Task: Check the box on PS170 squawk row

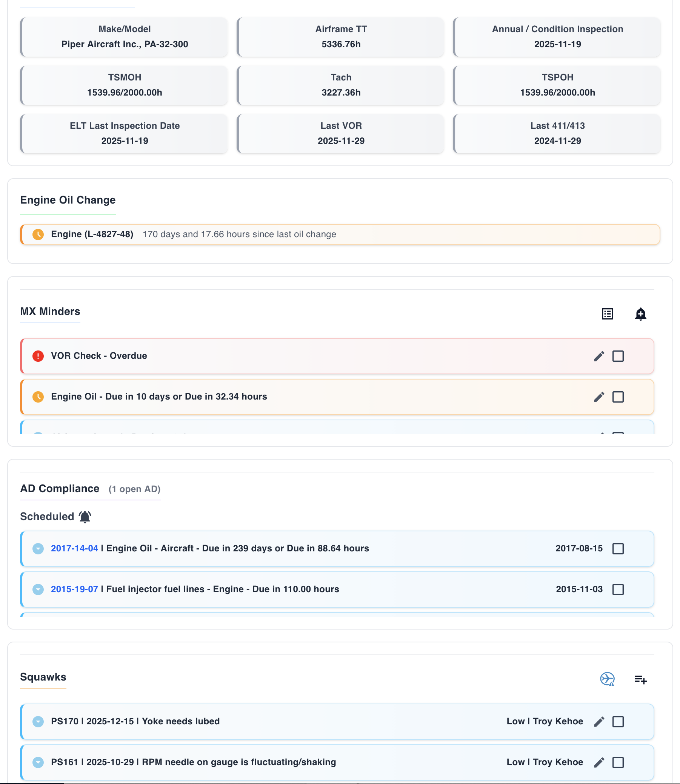Action: coord(618,721)
